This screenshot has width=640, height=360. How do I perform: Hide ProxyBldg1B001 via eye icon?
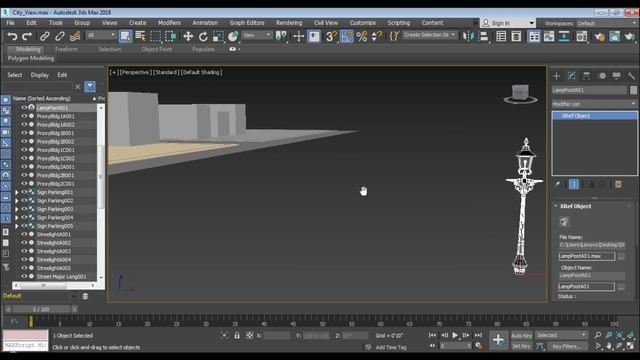24,133
